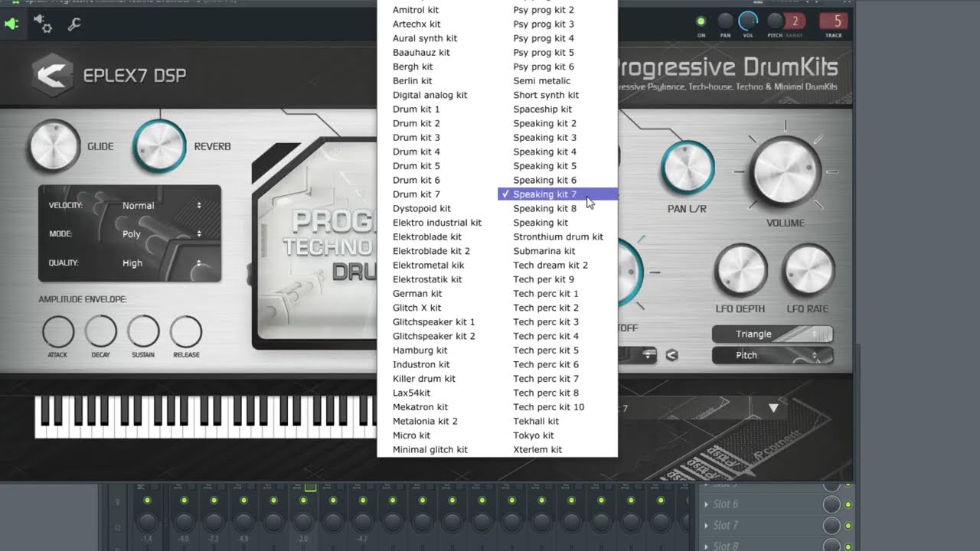Select Spaceship kit preset
Image resolution: width=980 pixels, height=551 pixels.
pyautogui.click(x=557, y=109)
